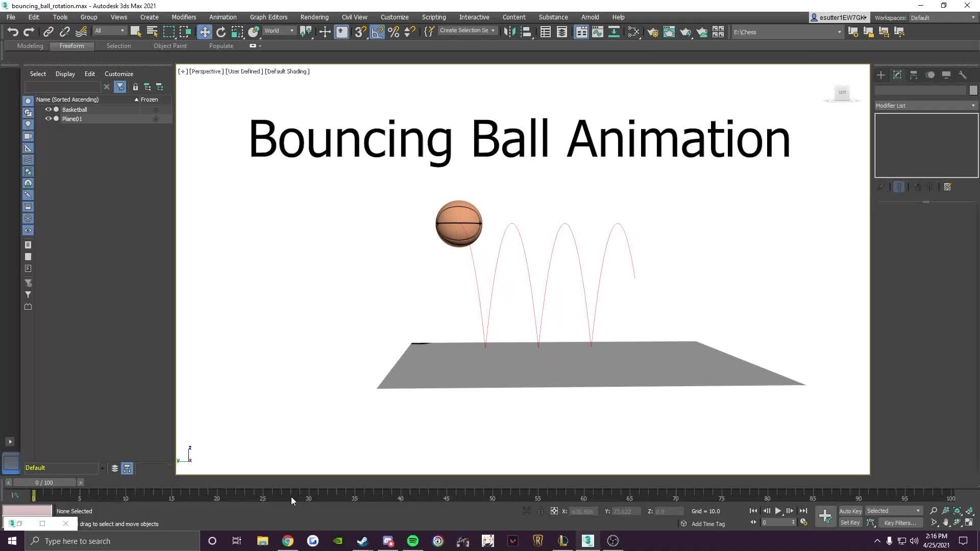Open the Animation menu
980x551 pixels.
point(223,17)
